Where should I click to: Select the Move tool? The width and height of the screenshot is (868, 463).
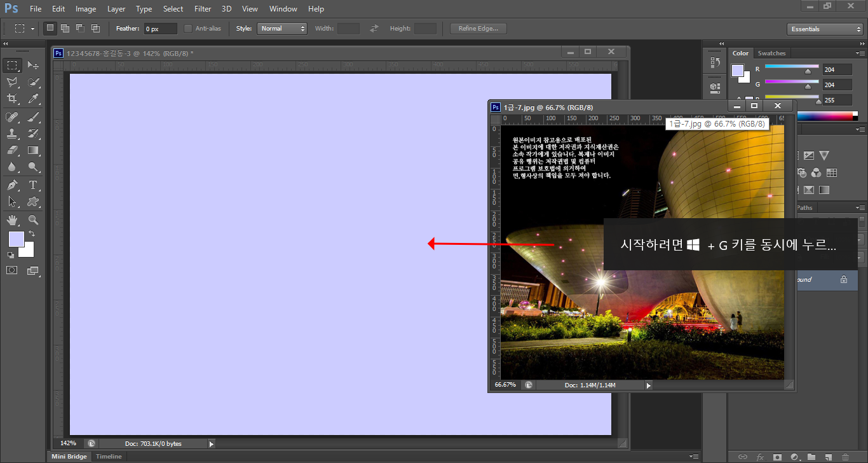pos(33,66)
